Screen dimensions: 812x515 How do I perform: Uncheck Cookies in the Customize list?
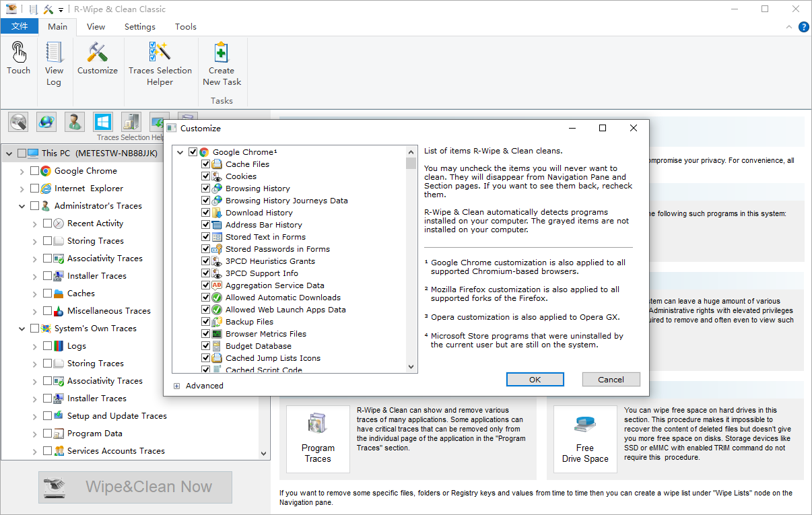point(206,176)
